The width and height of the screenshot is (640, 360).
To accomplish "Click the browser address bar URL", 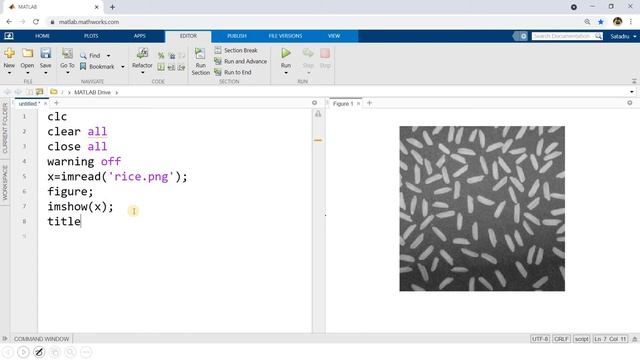I will [89, 22].
